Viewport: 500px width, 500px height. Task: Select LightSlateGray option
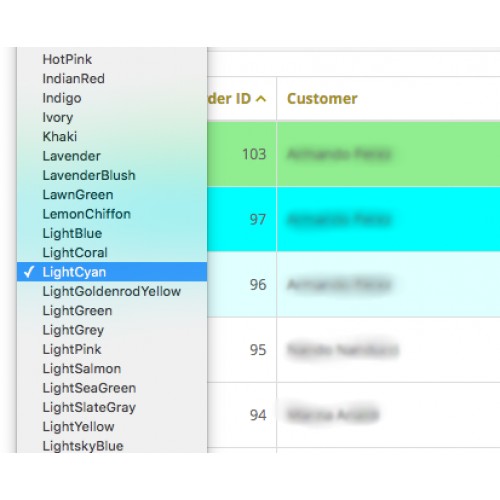click(112, 407)
